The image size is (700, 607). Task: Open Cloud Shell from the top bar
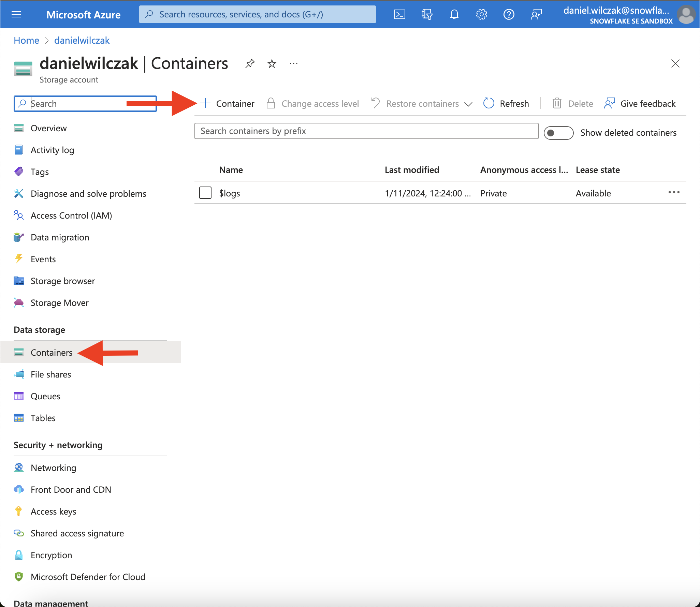point(399,14)
